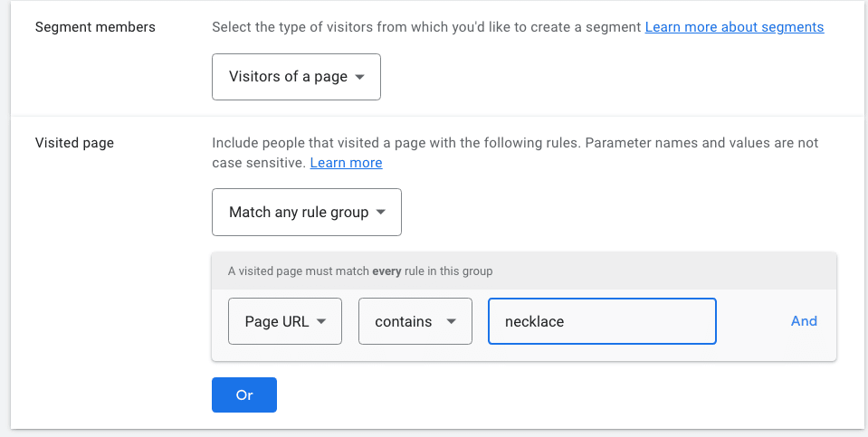This screenshot has height=437, width=868.
Task: Open the Learn more about segments link
Action: pos(734,27)
